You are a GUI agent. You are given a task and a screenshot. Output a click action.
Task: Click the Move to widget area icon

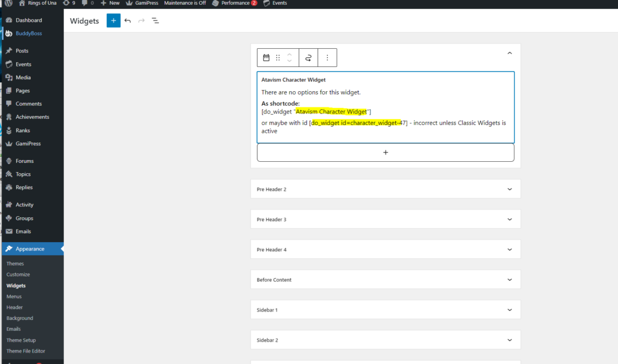pyautogui.click(x=308, y=57)
